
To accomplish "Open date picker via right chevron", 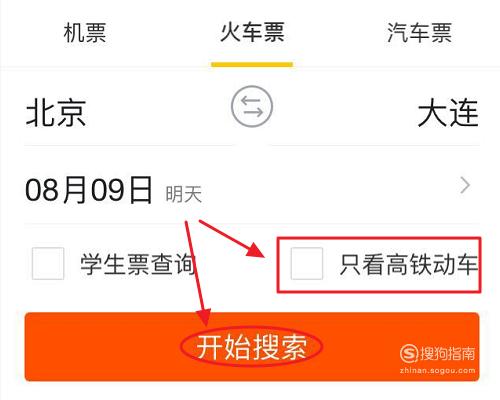I will 465,185.
